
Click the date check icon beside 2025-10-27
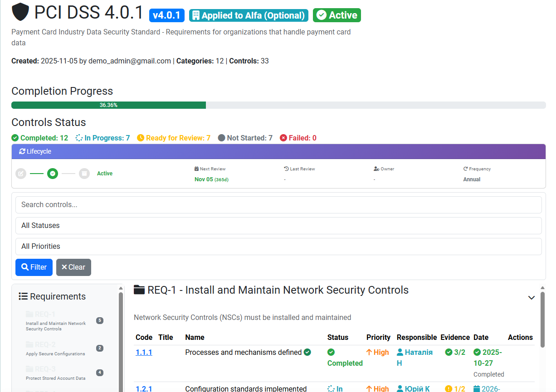(x=477, y=352)
